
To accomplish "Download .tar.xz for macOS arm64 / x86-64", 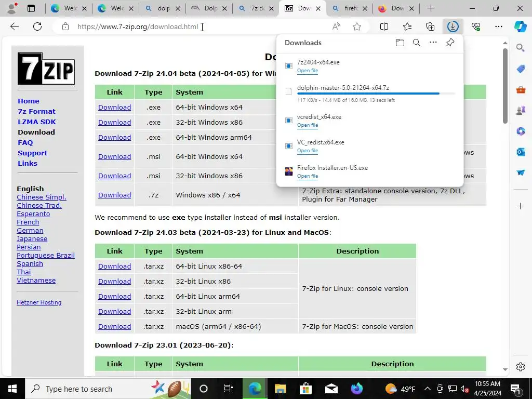I will tap(115, 326).
